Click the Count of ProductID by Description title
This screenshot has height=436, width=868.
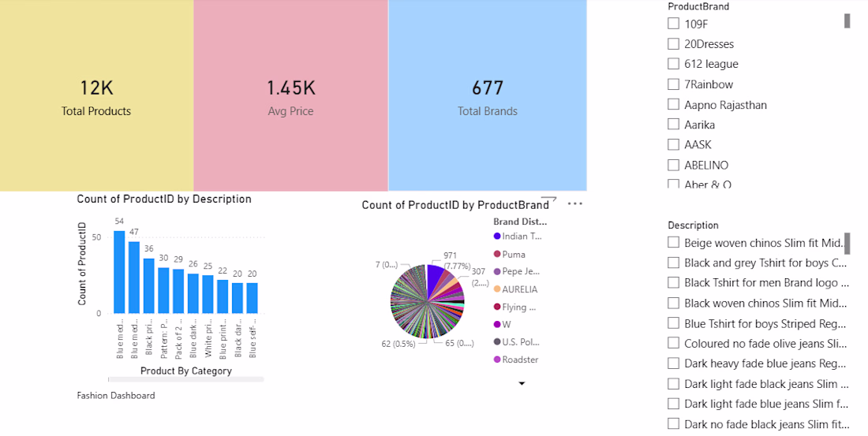pyautogui.click(x=164, y=199)
